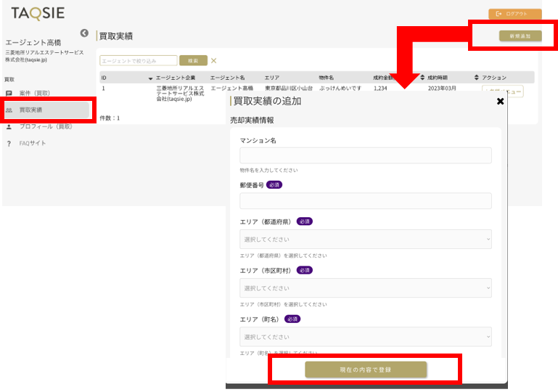Click the ログアウト logout button
The image size is (558, 392).
[x=515, y=14]
